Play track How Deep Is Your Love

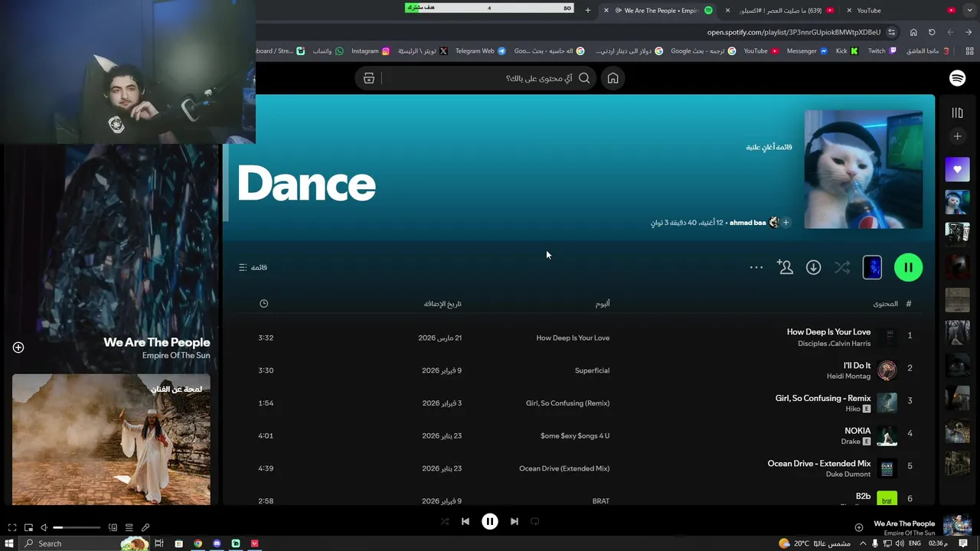828,332
